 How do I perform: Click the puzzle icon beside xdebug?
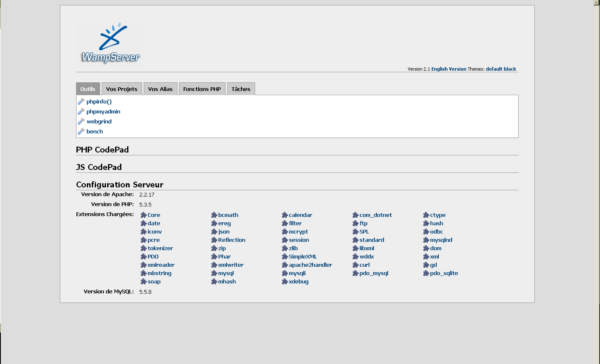[x=285, y=281]
